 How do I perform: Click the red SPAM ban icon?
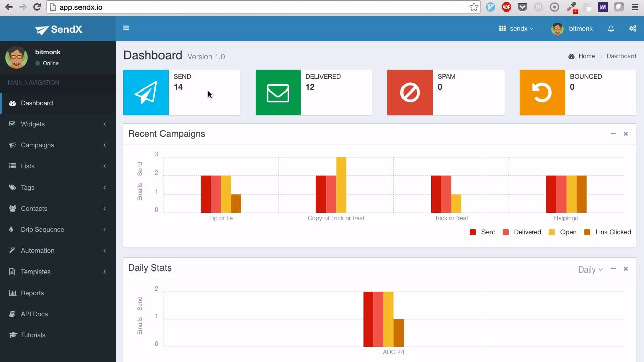pyautogui.click(x=410, y=93)
